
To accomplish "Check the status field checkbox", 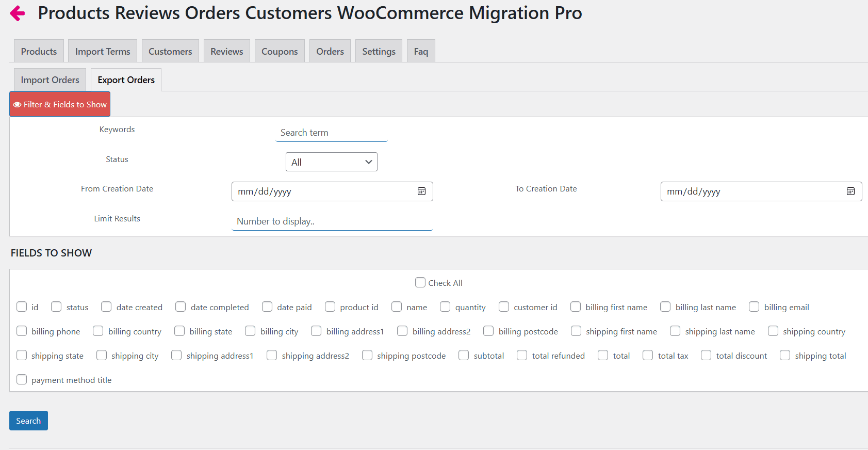I will click(x=56, y=307).
